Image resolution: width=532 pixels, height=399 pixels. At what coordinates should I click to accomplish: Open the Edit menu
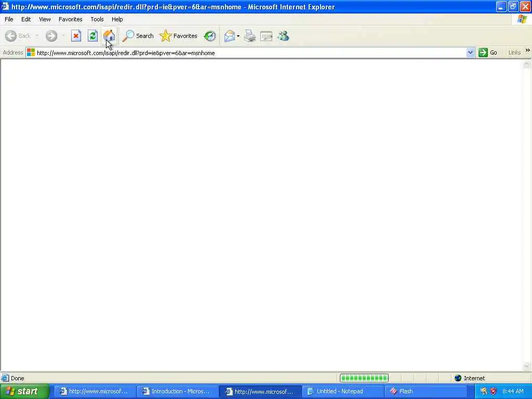tap(26, 19)
